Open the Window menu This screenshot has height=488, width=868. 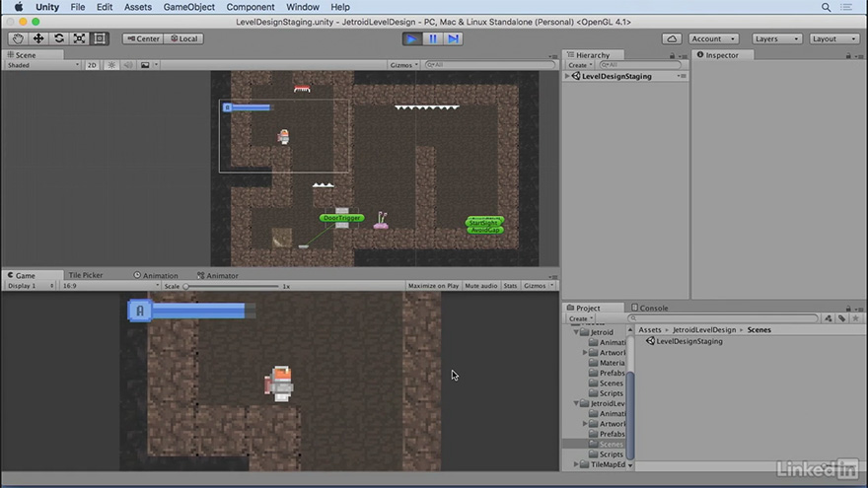[302, 7]
